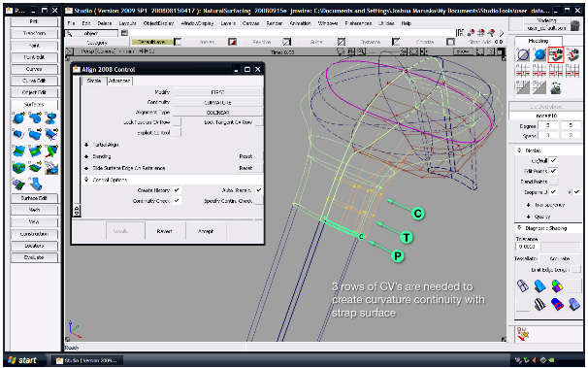Expand the Blending section
This screenshot has width=588, height=368.
86,156
